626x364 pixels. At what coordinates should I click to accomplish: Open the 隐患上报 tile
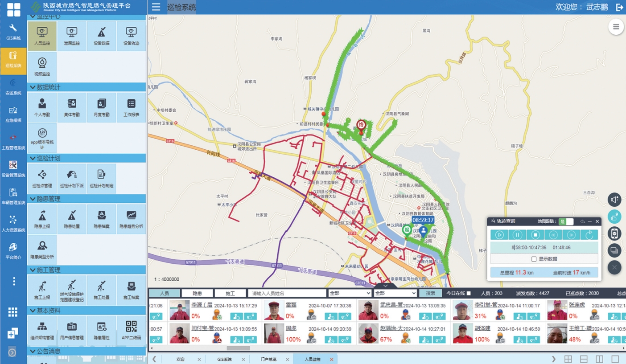click(x=42, y=219)
